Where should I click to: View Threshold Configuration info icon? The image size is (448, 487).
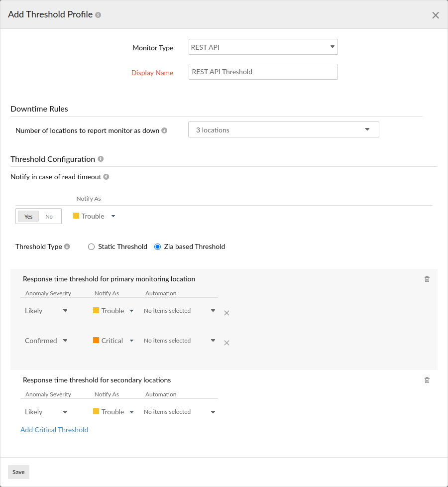point(101,159)
